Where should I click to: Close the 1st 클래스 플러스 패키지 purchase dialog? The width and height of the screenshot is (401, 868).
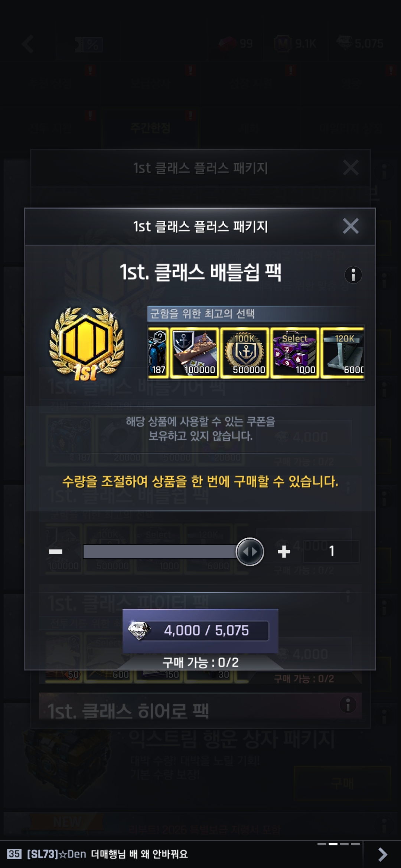(x=351, y=226)
